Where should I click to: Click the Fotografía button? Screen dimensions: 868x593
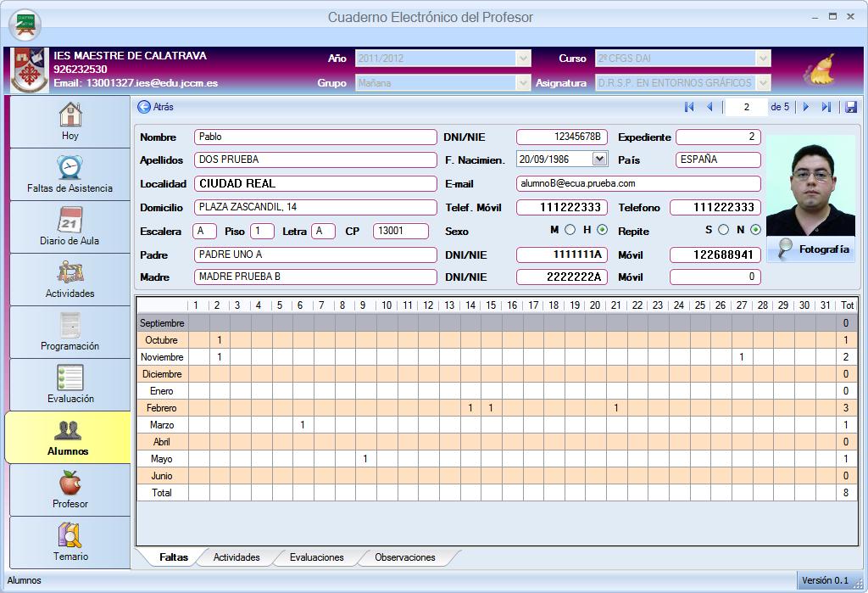pos(811,250)
